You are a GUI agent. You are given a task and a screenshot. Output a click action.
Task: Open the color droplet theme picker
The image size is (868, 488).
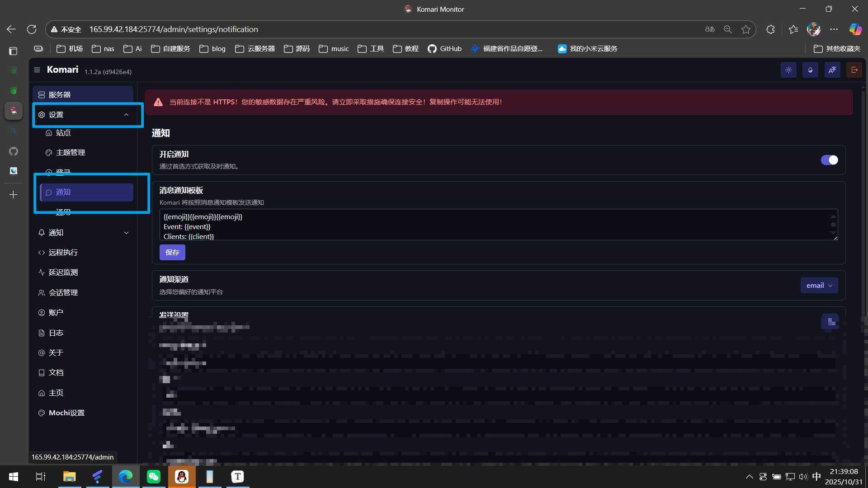click(810, 70)
